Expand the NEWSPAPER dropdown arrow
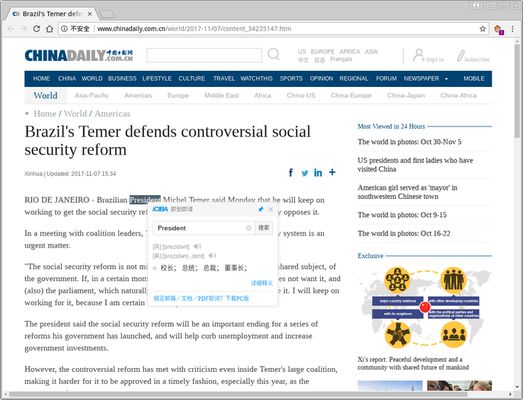The image size is (523, 400). pos(446,79)
